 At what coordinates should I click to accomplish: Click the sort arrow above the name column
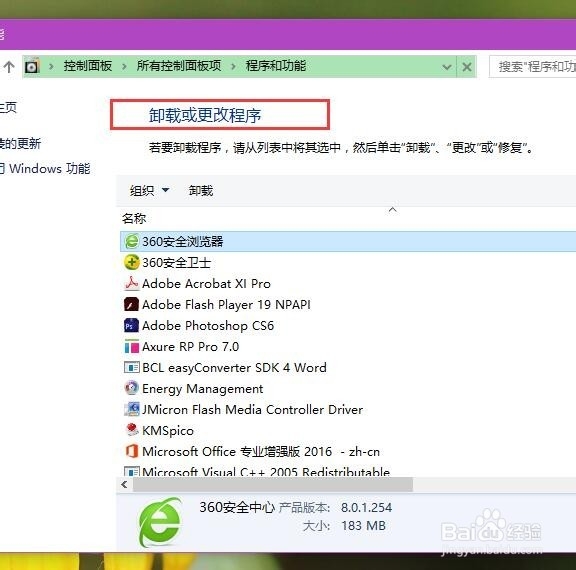click(x=392, y=210)
